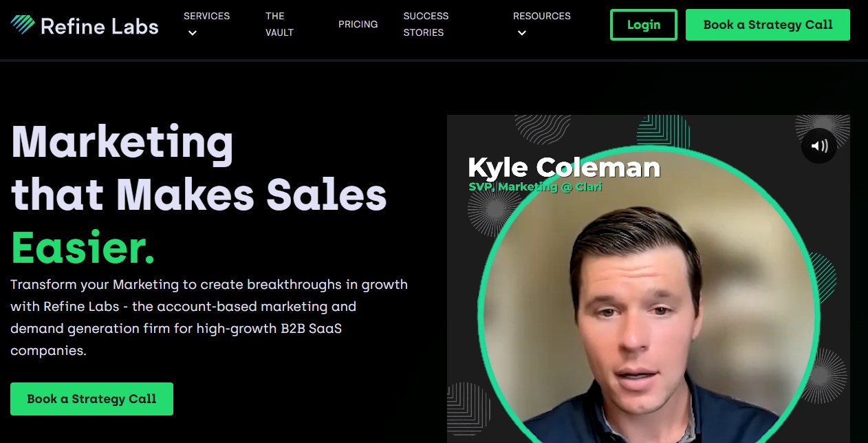This screenshot has height=443, width=868.
Task: Expand the Resources dropdown chevron
Action: coord(521,33)
